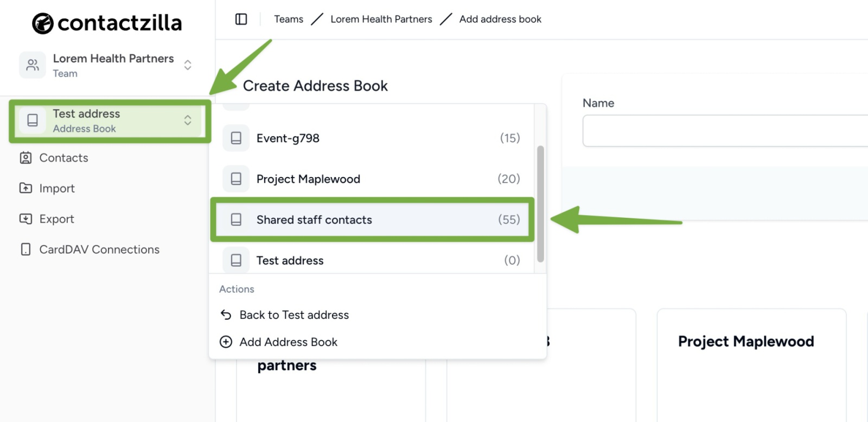Go to Lorem Health Partners breadcrumb

coord(381,19)
